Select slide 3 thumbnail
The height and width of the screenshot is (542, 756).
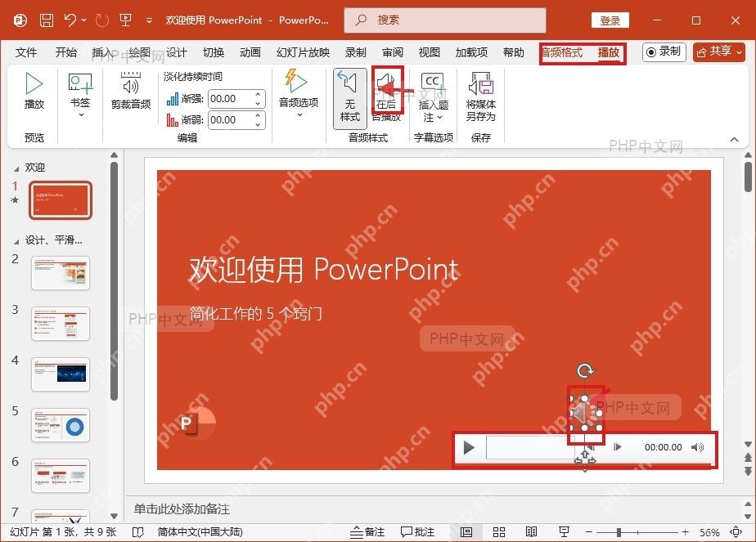[61, 324]
